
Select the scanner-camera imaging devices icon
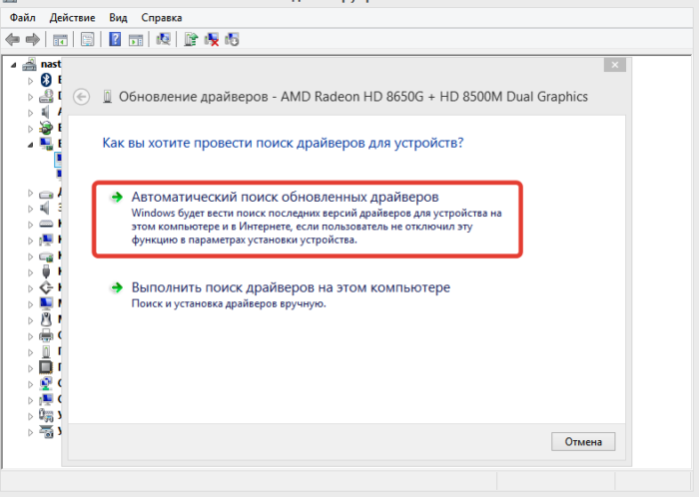[x=46, y=431]
